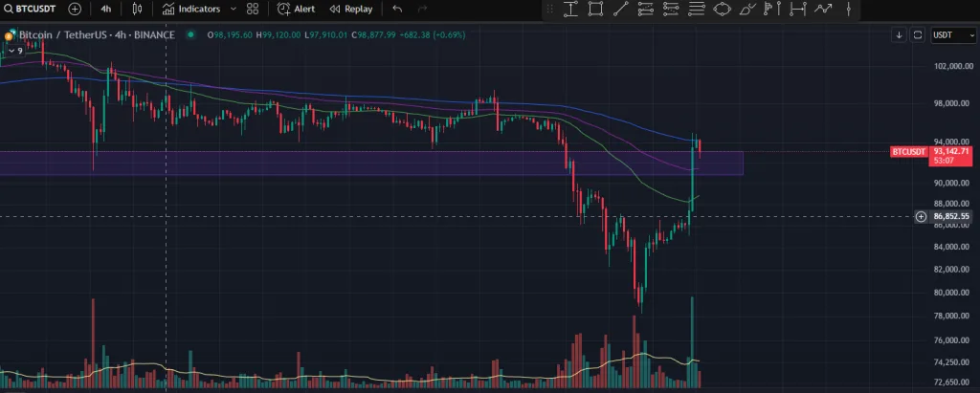Select the brush drawing tool
This screenshot has width=980, height=393.
pyautogui.click(x=746, y=10)
